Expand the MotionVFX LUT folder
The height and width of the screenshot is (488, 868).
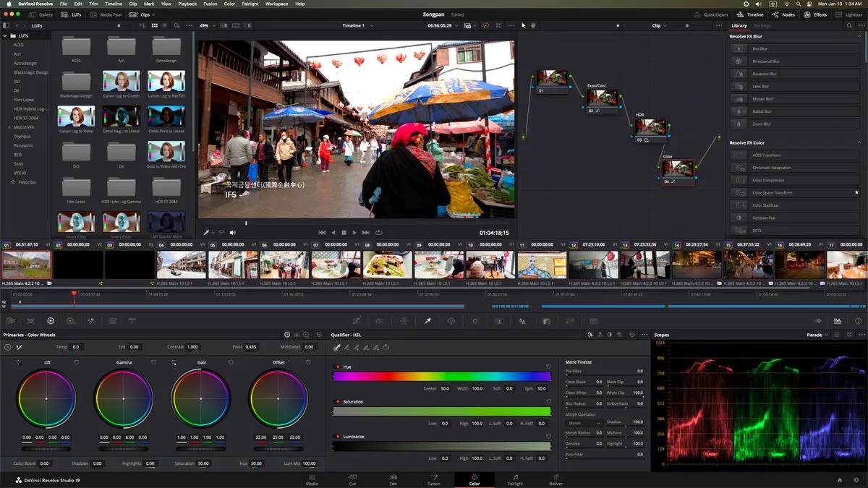pos(8,127)
